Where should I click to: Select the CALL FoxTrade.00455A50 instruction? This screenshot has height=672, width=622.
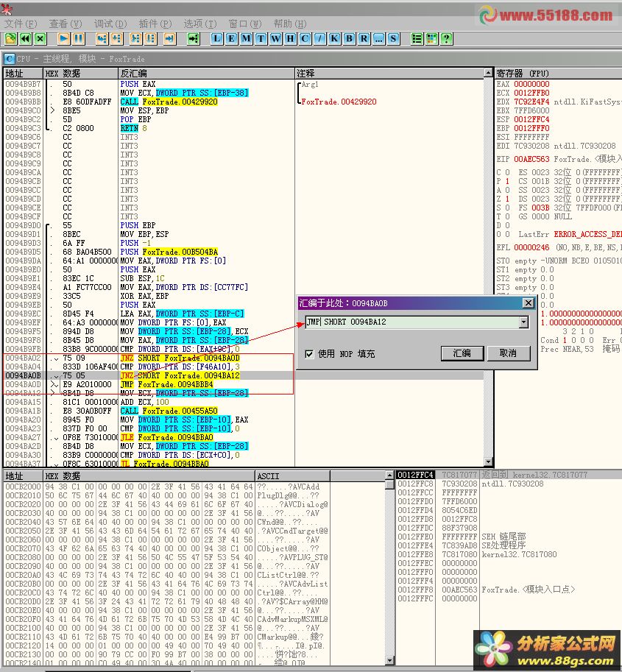pos(169,411)
